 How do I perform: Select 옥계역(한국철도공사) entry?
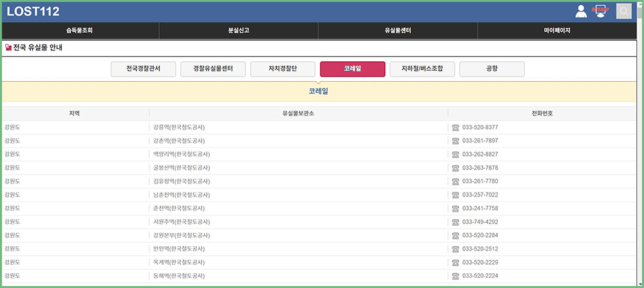179,262
